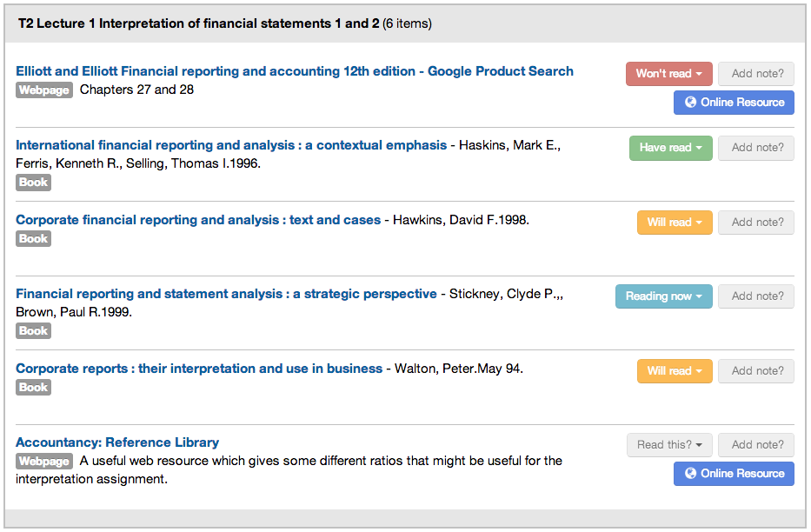Click Add note for Corporate reports item
Image resolution: width=811 pixels, height=532 pixels.
pos(755,370)
